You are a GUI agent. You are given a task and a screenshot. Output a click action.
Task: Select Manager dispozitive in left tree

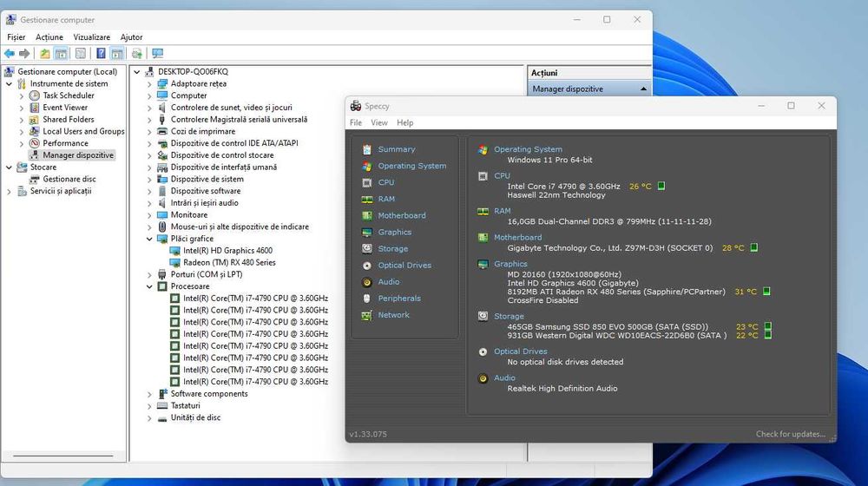point(78,155)
